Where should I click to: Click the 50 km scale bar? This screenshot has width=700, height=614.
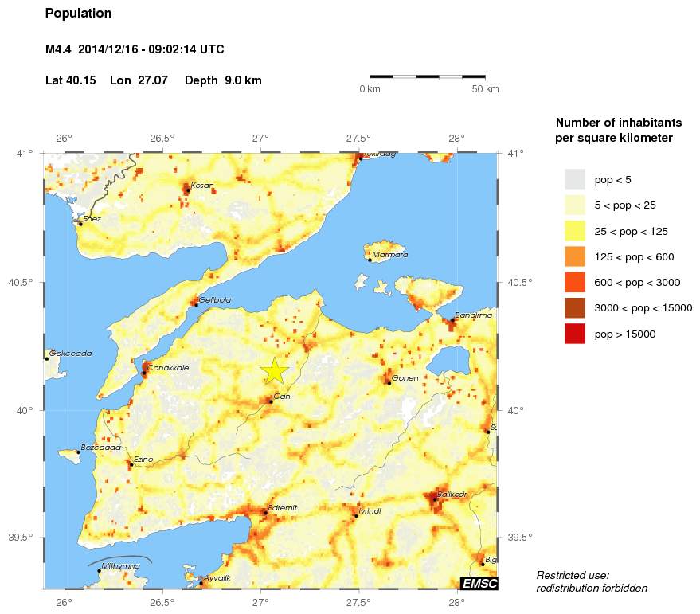point(428,76)
